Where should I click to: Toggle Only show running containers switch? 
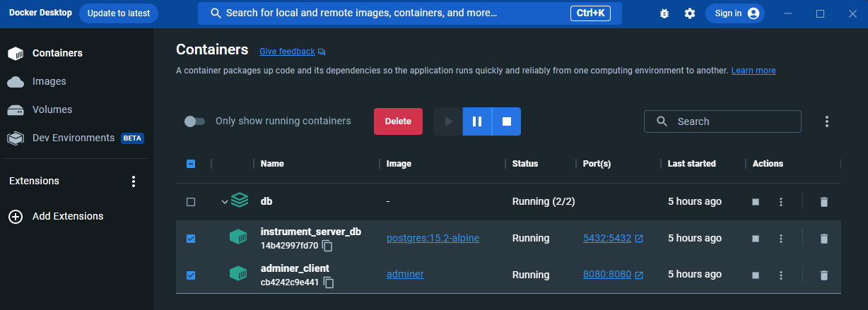click(194, 121)
